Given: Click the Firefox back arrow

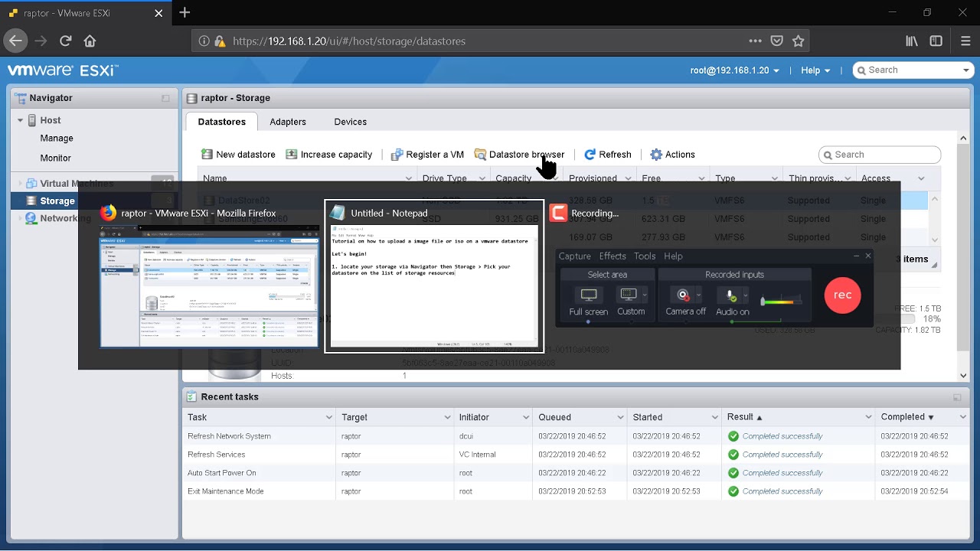Looking at the screenshot, I should (15, 41).
